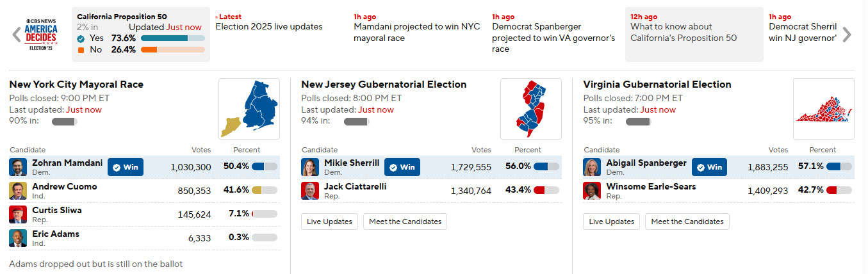Open the California Proposition 50 results card
The image size is (868, 274).
[140, 35]
